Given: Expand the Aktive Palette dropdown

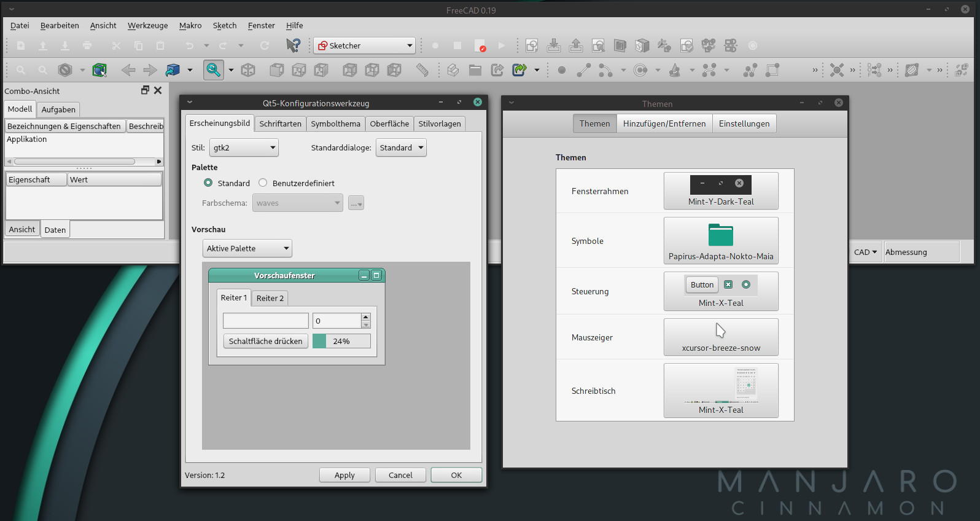Looking at the screenshot, I should pos(247,248).
